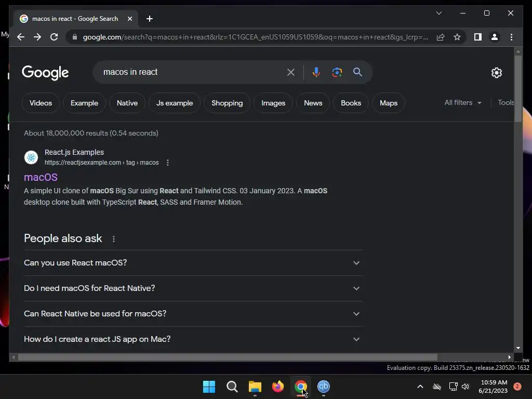Click the React.js Examples site favicon
This screenshot has width=532, height=399.
coord(31,157)
